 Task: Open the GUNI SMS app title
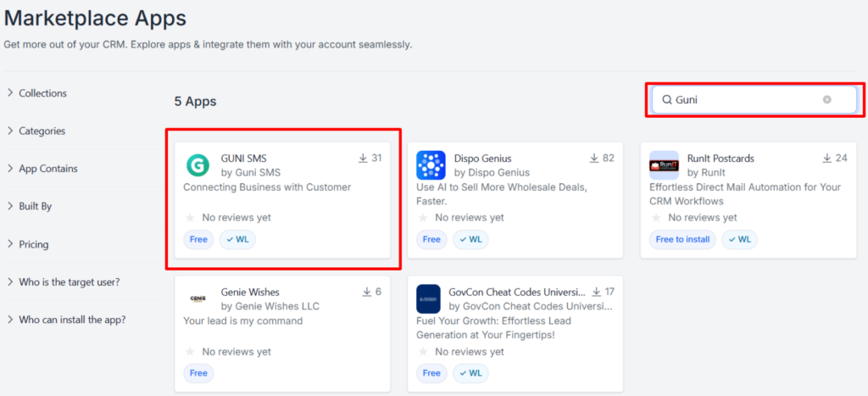(243, 159)
